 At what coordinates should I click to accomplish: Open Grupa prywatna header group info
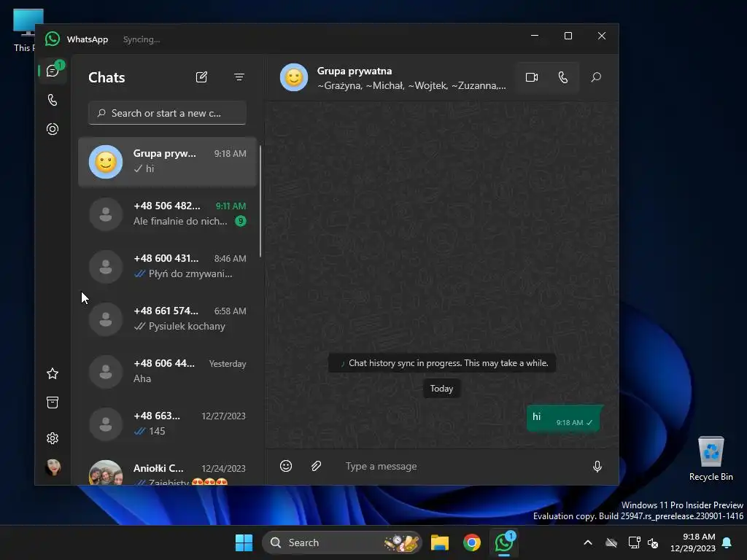[411, 77]
